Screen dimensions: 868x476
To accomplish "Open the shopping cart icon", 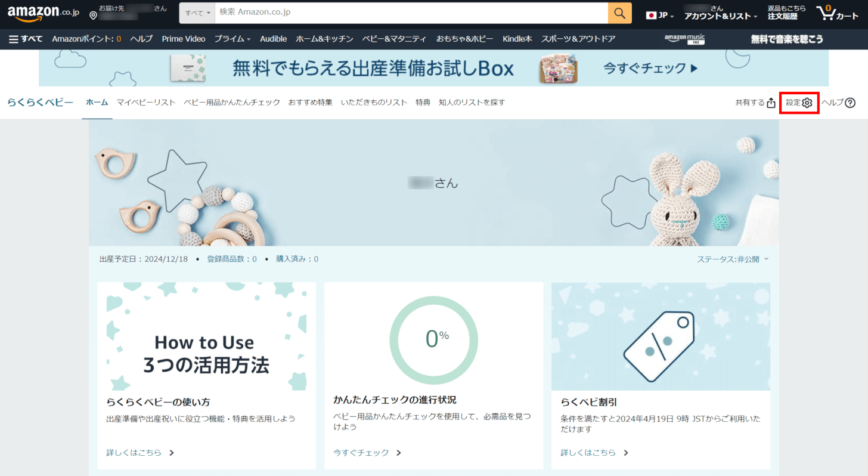I will [x=837, y=13].
